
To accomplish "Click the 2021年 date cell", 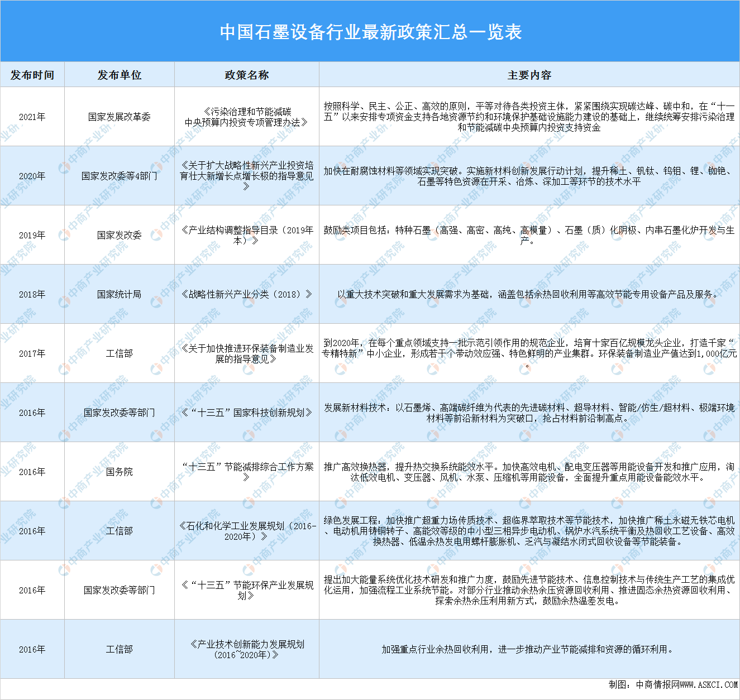I will pyautogui.click(x=32, y=117).
